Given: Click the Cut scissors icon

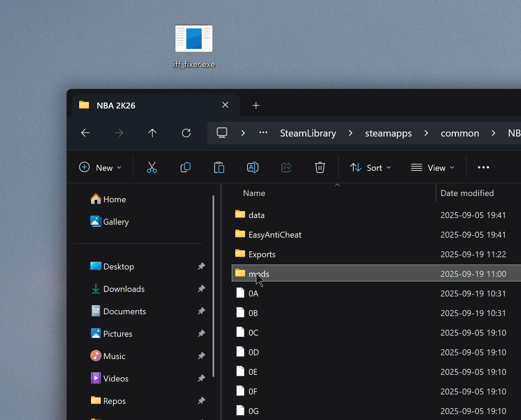Looking at the screenshot, I should point(152,167).
